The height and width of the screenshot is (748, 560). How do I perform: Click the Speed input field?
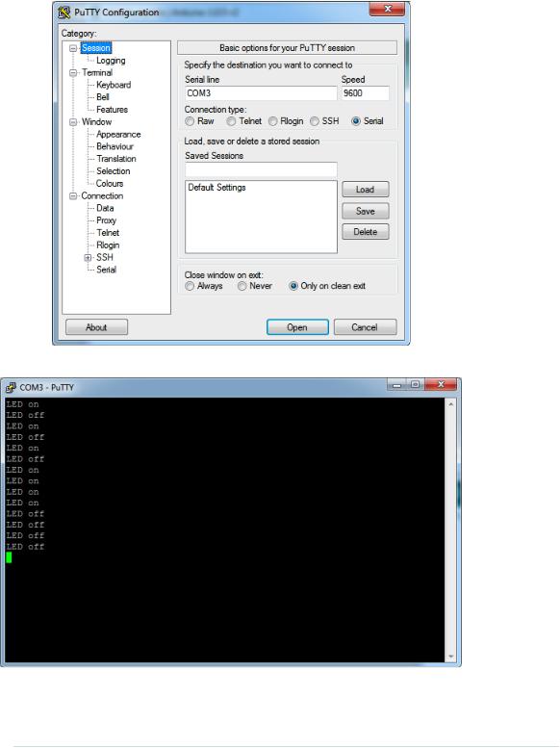pyautogui.click(x=365, y=93)
